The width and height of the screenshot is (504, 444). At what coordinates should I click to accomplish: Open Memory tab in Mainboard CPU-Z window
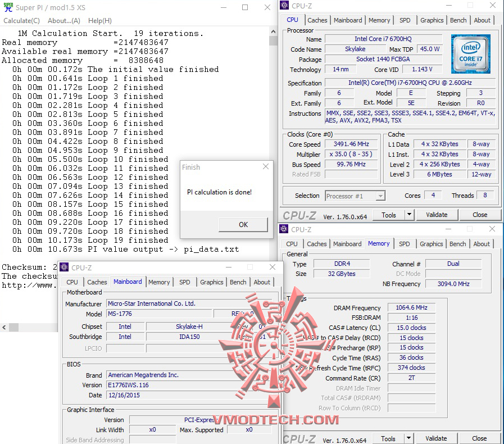click(159, 282)
